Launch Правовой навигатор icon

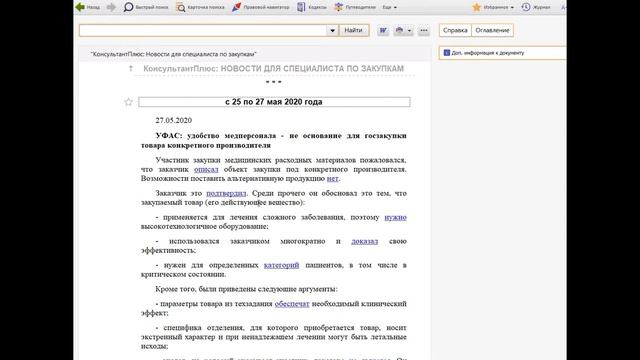coord(236,7)
